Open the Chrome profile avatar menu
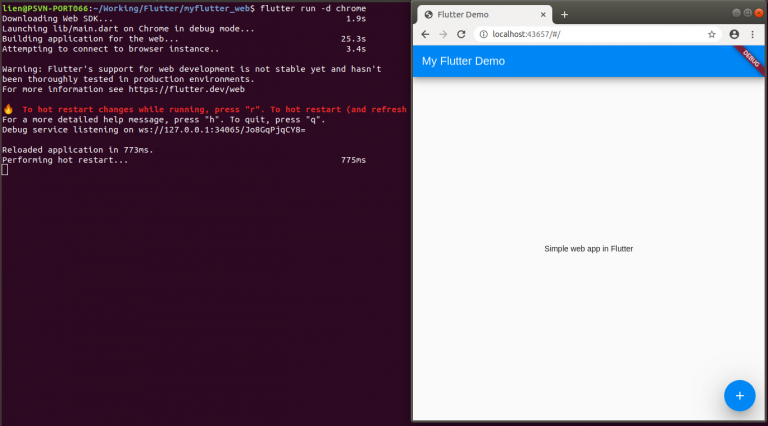This screenshot has height=426, width=768. pyautogui.click(x=734, y=34)
